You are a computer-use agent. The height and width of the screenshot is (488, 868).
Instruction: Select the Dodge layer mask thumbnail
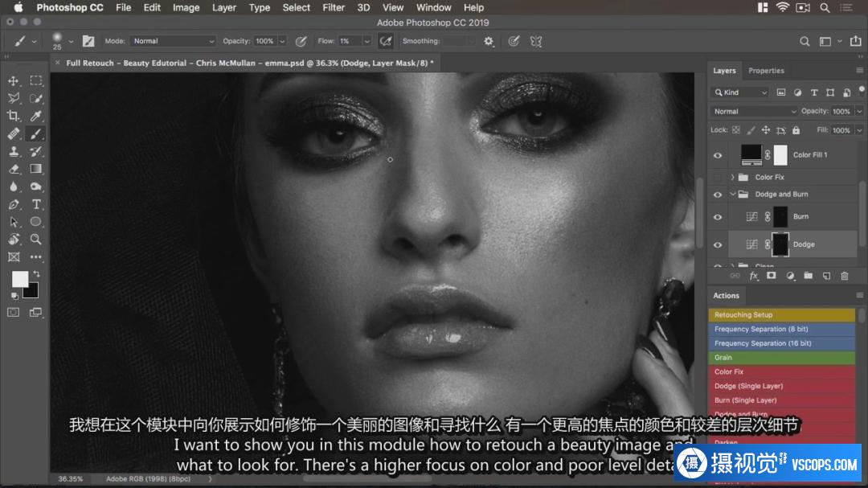[x=780, y=244]
